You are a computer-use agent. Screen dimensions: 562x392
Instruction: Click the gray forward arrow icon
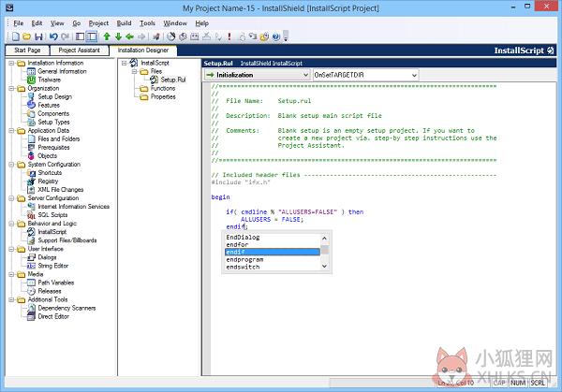tap(141, 36)
